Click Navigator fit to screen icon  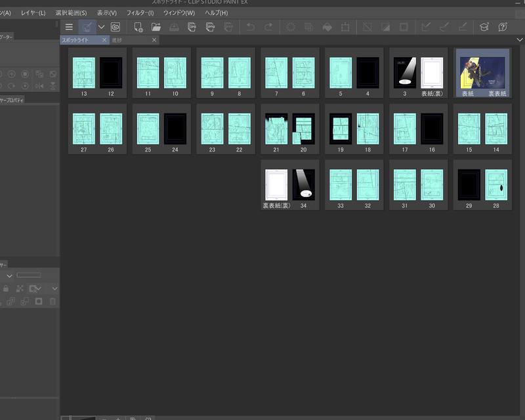pos(53,74)
